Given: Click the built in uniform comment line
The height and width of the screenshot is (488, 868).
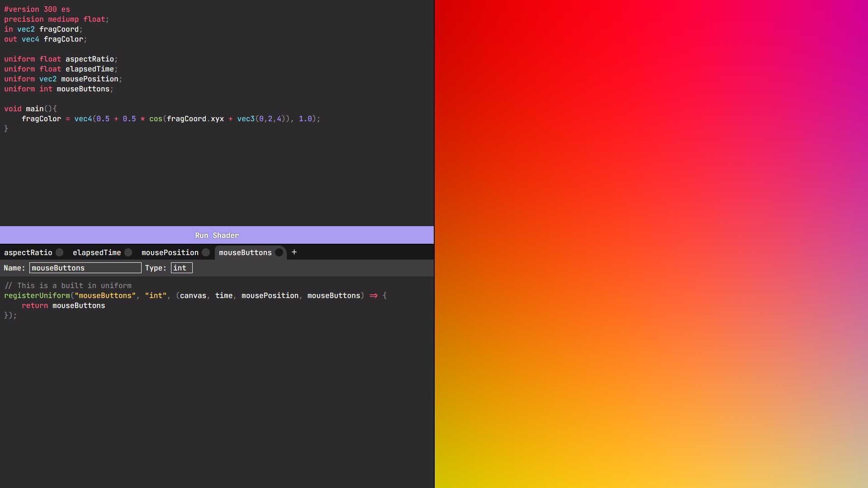Looking at the screenshot, I should point(68,285).
